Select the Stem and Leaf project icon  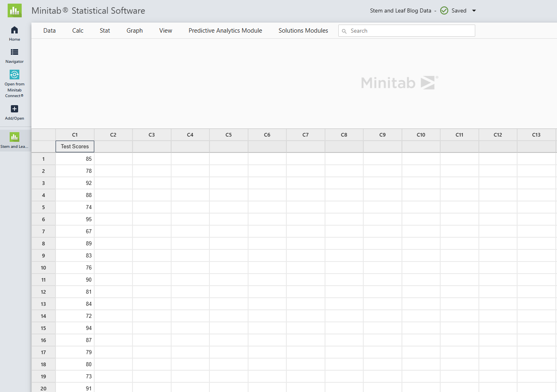click(14, 137)
